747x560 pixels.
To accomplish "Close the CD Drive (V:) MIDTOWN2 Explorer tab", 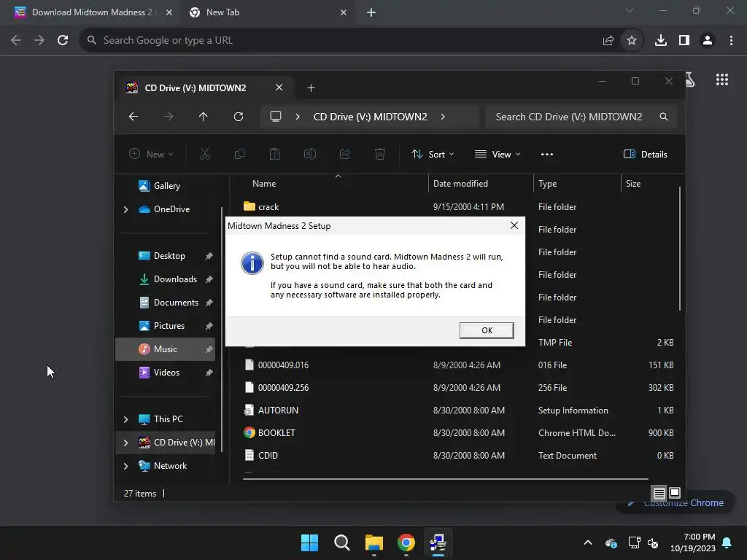I will [279, 87].
